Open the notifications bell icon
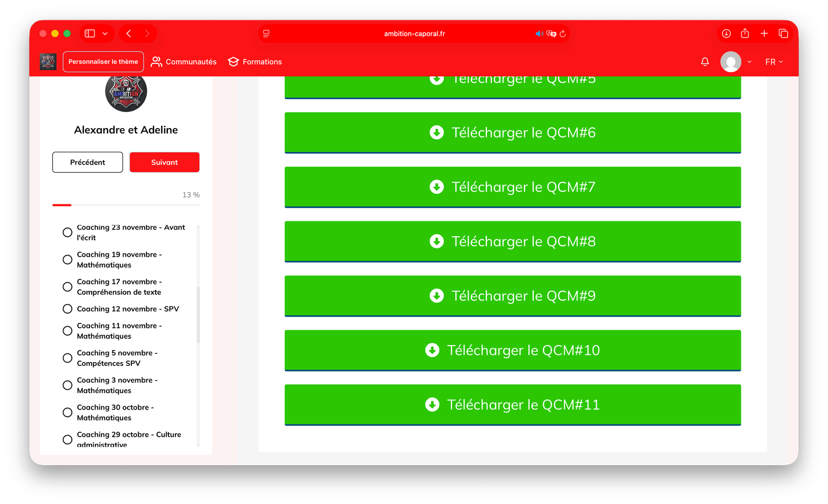The width and height of the screenshot is (828, 504). point(705,62)
